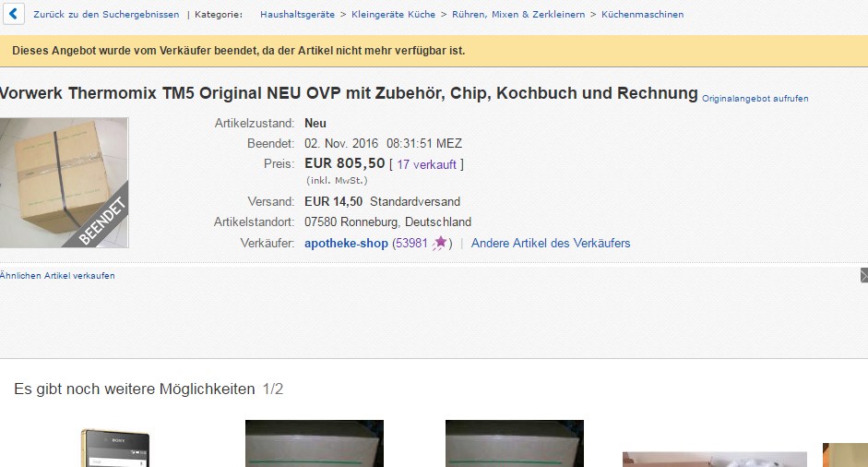Open apotheke-shop seller profile
868x467 pixels.
(346, 244)
